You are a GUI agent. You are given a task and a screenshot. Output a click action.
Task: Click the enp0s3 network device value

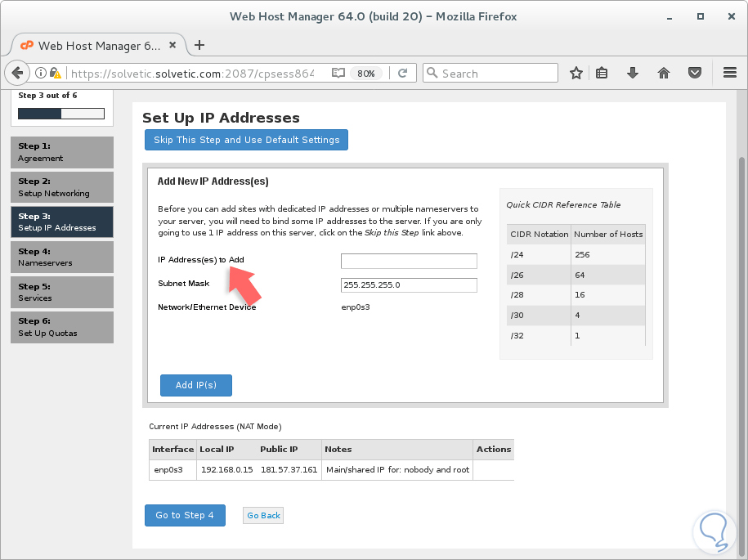(x=356, y=307)
